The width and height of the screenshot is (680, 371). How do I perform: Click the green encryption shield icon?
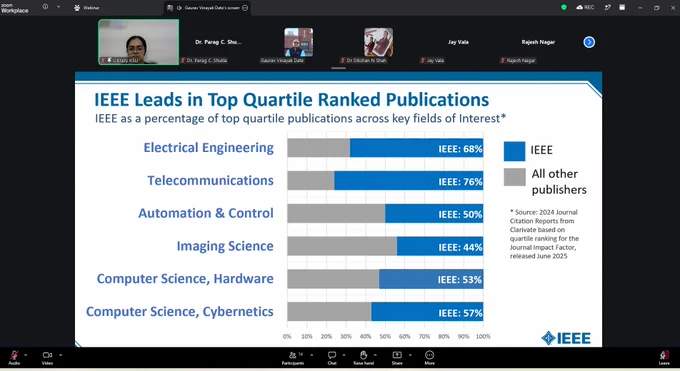[x=564, y=7]
